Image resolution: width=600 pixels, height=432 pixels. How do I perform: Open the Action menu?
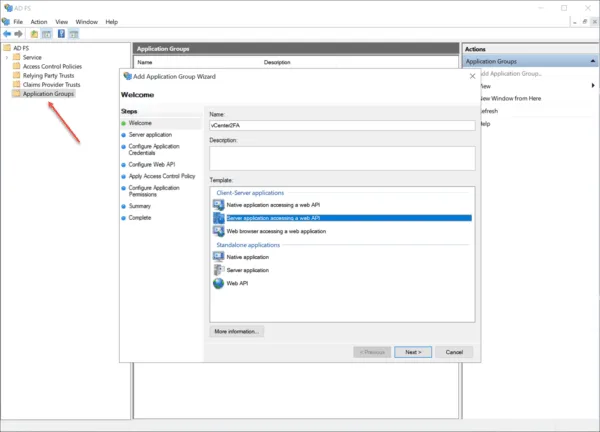pyautogui.click(x=39, y=22)
